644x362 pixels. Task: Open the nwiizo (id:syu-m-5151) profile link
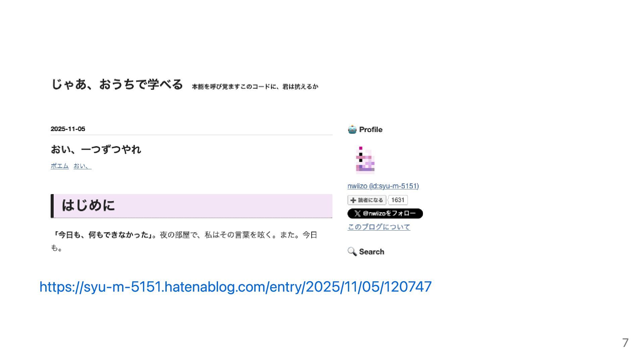(383, 186)
